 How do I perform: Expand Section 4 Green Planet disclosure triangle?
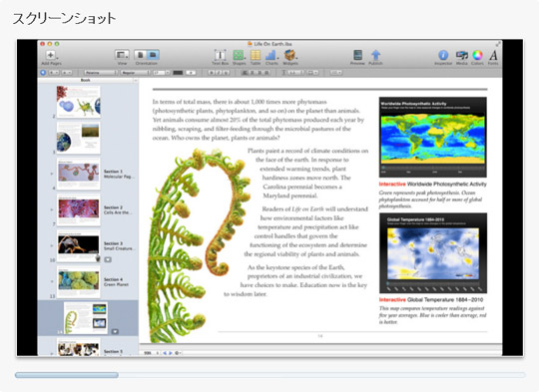[x=52, y=281]
